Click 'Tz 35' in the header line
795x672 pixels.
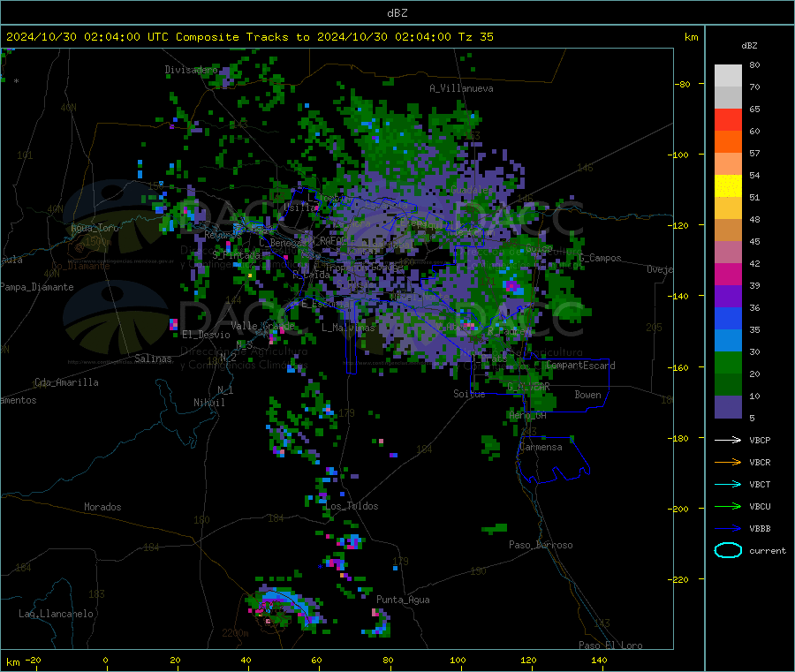[x=475, y=37]
